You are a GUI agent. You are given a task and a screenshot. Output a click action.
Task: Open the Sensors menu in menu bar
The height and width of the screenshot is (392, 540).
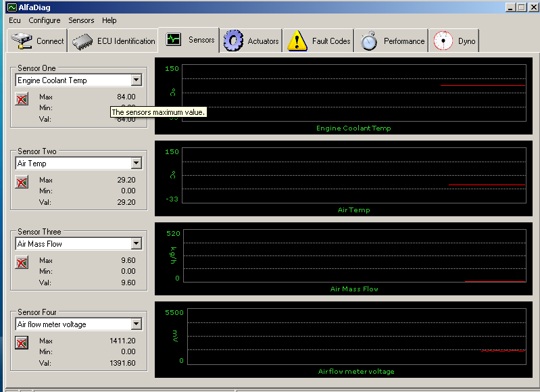click(x=81, y=20)
